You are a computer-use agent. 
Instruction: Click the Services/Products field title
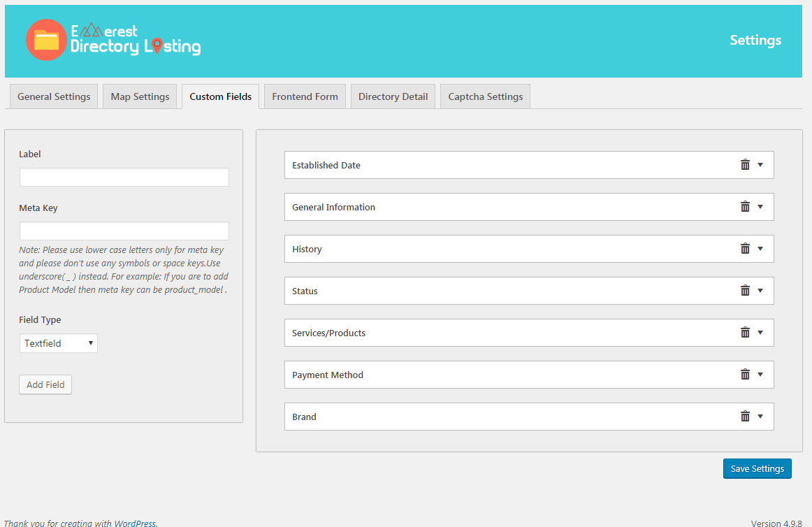pyautogui.click(x=329, y=333)
